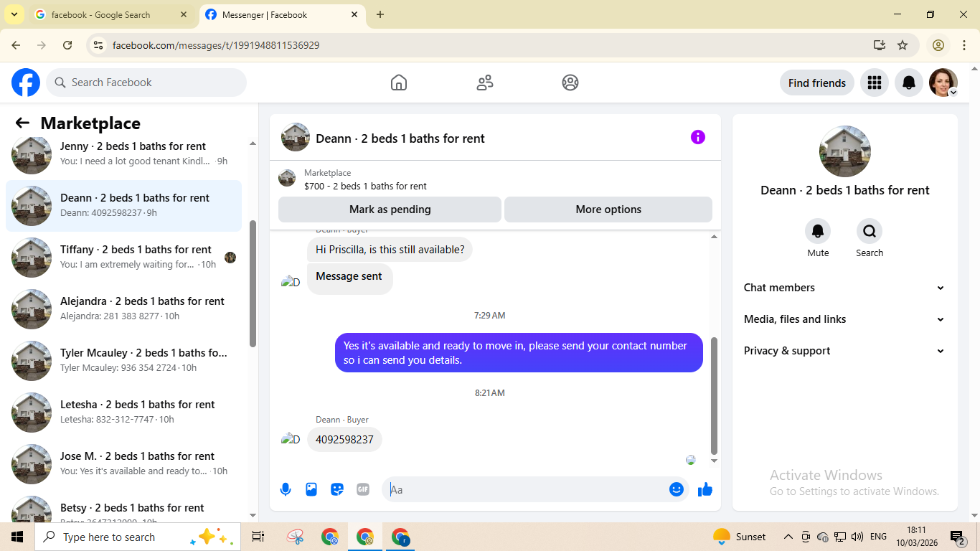The image size is (980, 551).
Task: Switch to facebook - Google Search tab
Action: click(111, 15)
